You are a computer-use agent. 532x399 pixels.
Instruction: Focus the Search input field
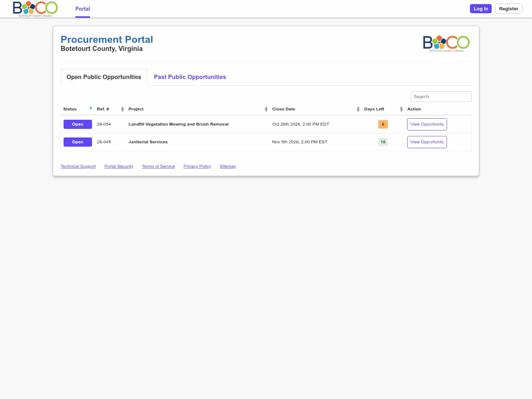[441, 96]
